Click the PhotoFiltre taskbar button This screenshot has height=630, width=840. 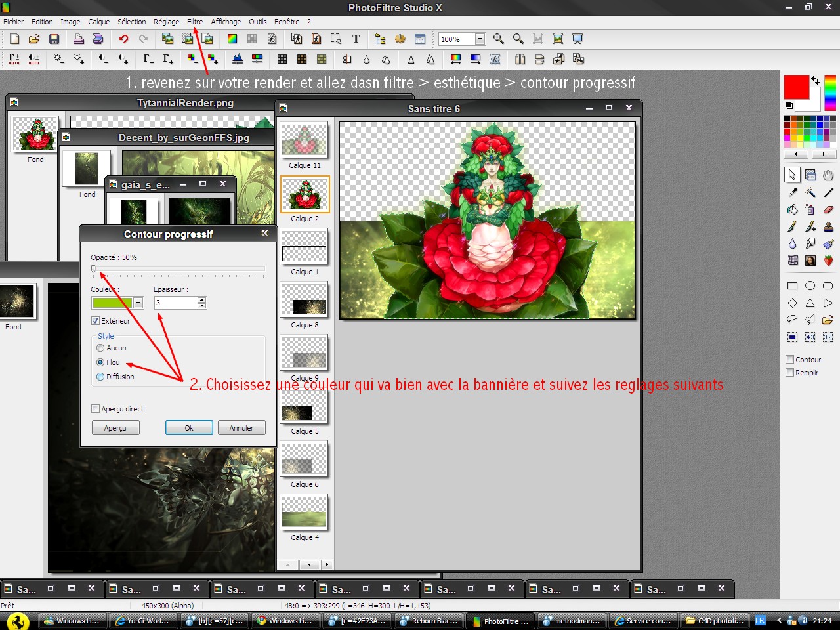[x=501, y=620]
